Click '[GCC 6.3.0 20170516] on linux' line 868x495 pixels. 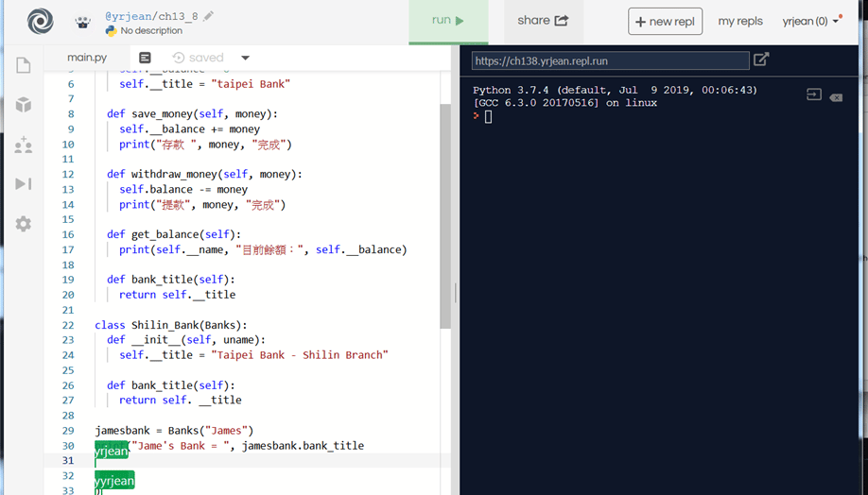(x=564, y=103)
